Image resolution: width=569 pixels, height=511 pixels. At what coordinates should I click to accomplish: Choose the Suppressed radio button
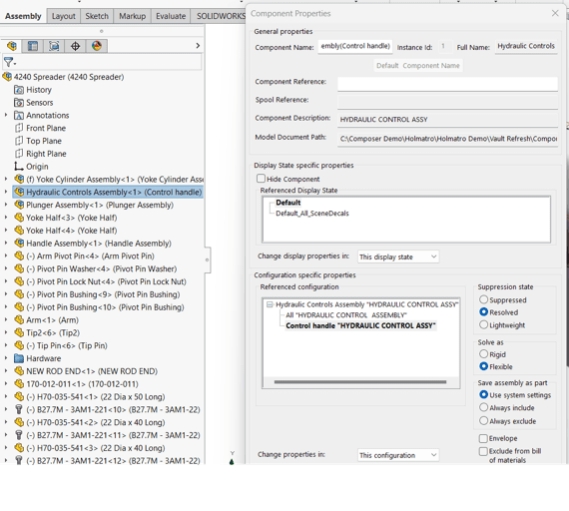tap(483, 300)
